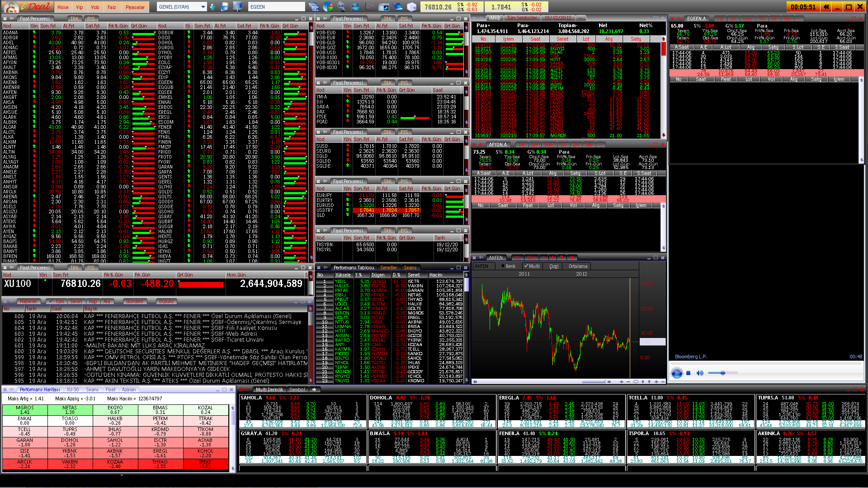This screenshot has height=488, width=868.
Task: Open the pie chart icon in toolbar
Action: 328,7
